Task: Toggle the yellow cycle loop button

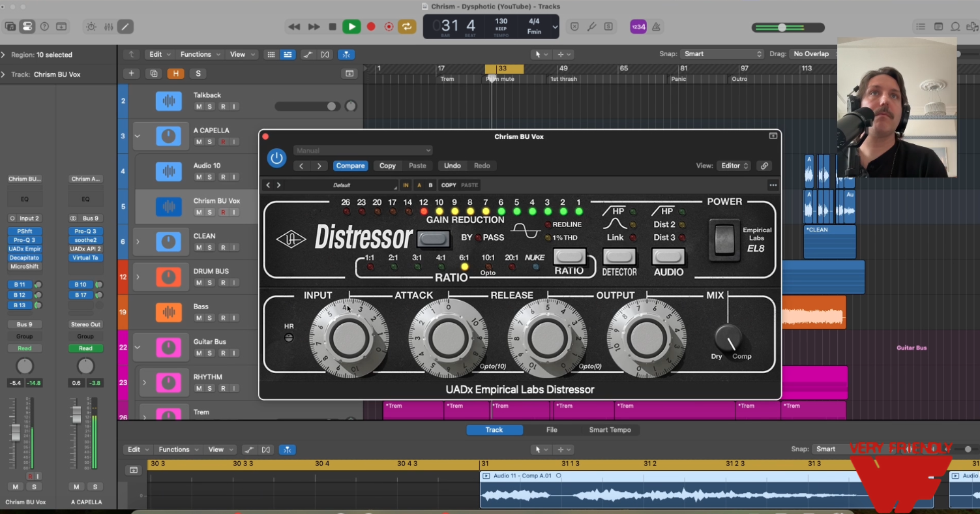Action: [x=407, y=27]
